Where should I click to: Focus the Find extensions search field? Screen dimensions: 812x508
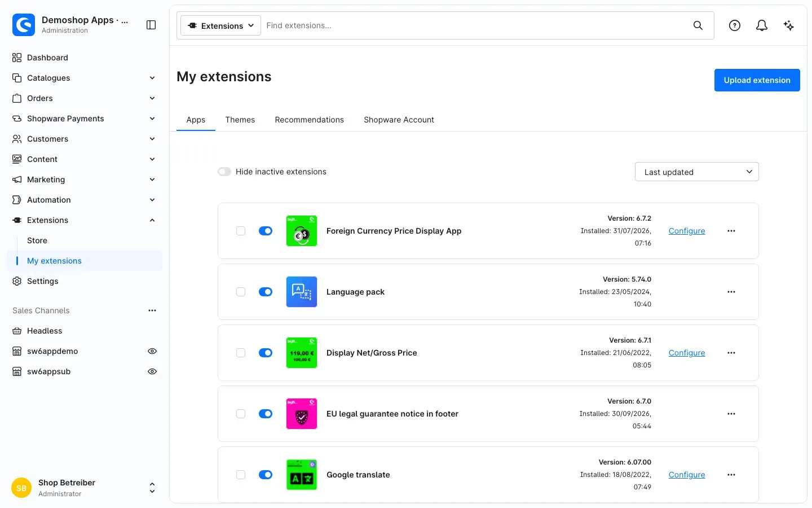pos(474,25)
